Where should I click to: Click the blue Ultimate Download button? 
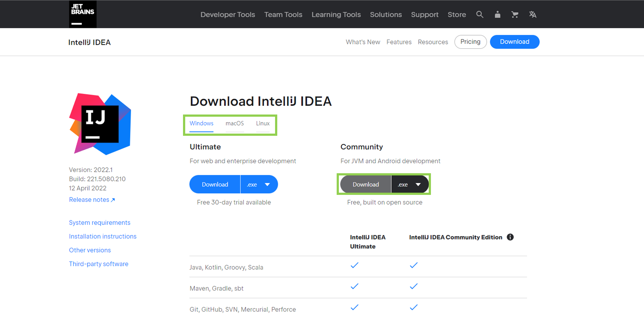pos(215,184)
